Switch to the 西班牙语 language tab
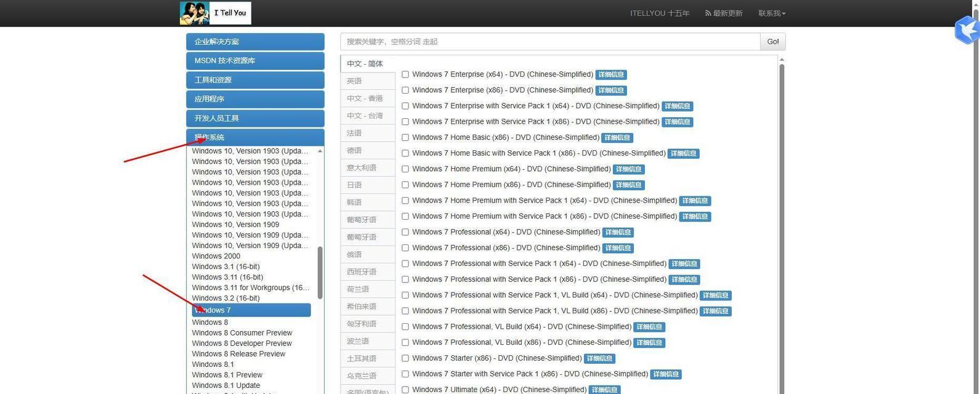 point(368,271)
